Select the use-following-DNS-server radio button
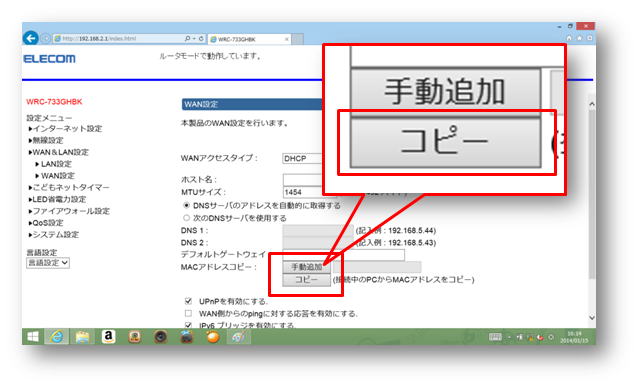Screen dimensions: 638x387 [186, 218]
